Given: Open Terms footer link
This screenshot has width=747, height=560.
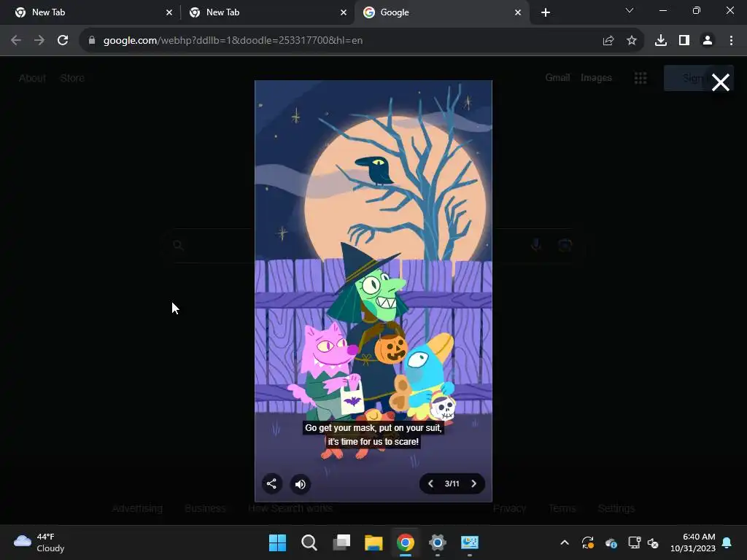Looking at the screenshot, I should pyautogui.click(x=562, y=508).
